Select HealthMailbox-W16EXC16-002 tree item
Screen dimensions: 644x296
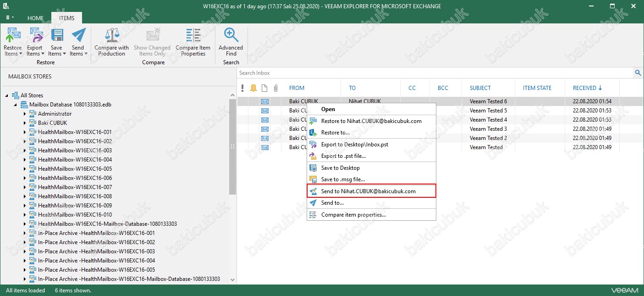75,141
